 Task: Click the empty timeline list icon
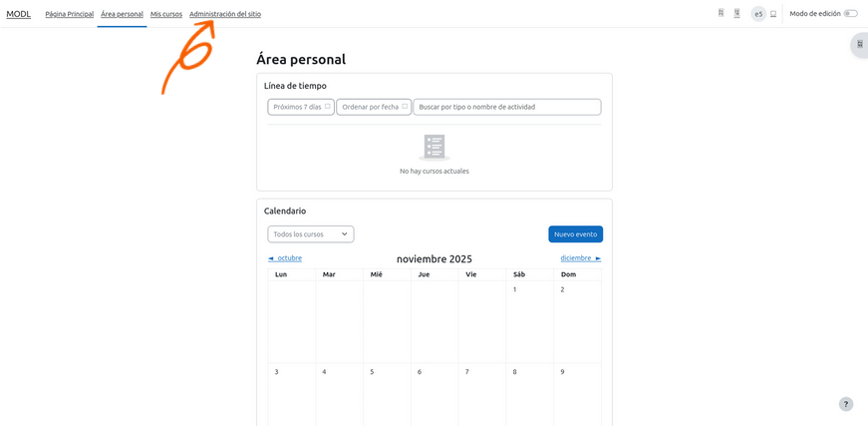[434, 147]
